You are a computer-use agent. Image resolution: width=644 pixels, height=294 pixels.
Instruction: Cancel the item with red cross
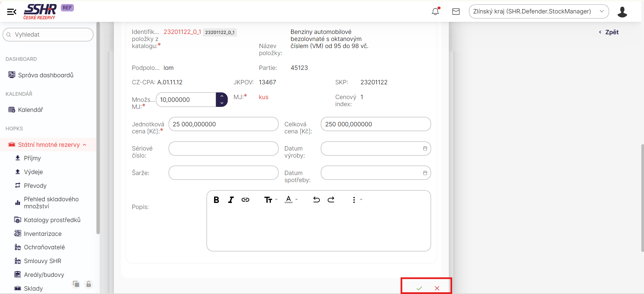[437, 288]
